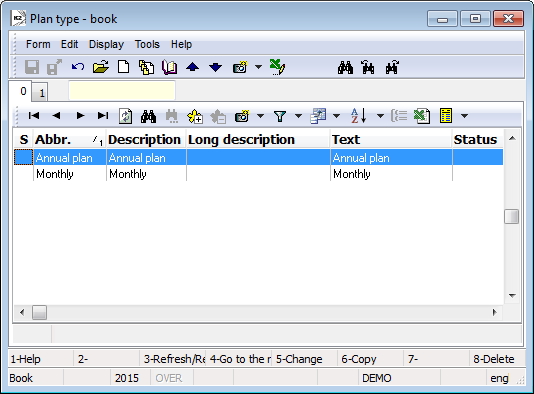Screen dimensions: 534x394
Task: Click the greyed find next binoculars icon
Action: tap(172, 116)
